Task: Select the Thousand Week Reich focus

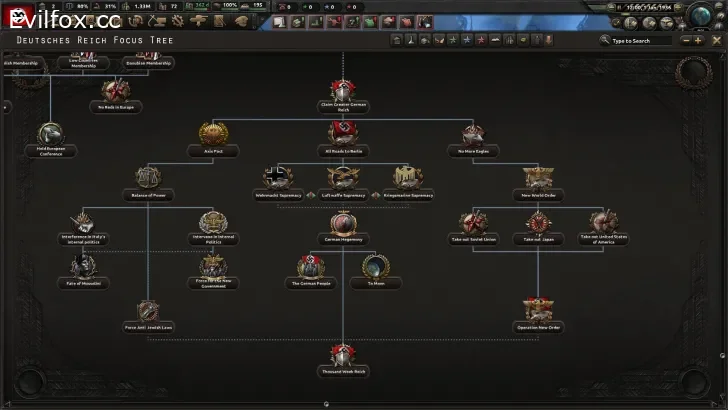Action: click(343, 355)
